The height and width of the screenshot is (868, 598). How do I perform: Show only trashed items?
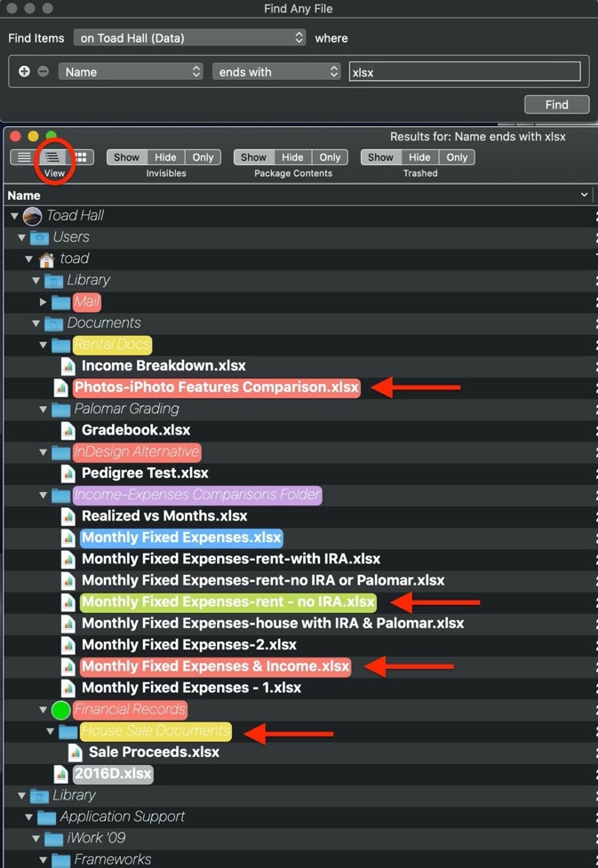tap(457, 157)
